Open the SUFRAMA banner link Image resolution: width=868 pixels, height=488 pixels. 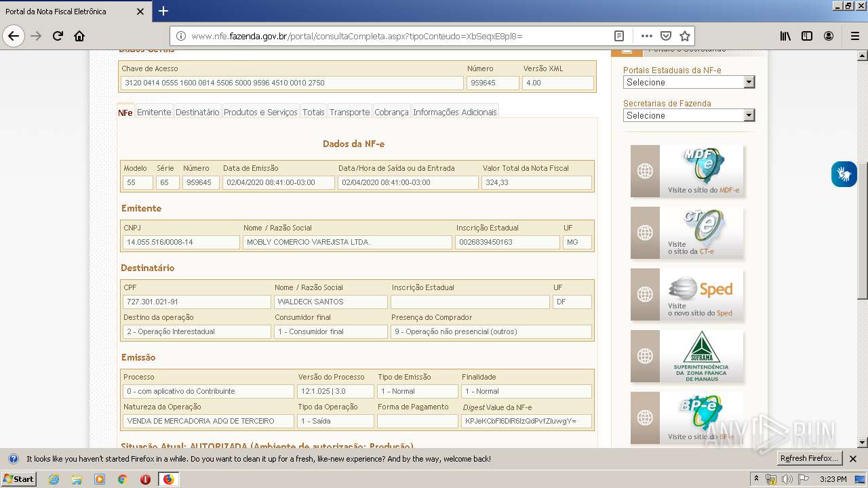click(x=687, y=356)
